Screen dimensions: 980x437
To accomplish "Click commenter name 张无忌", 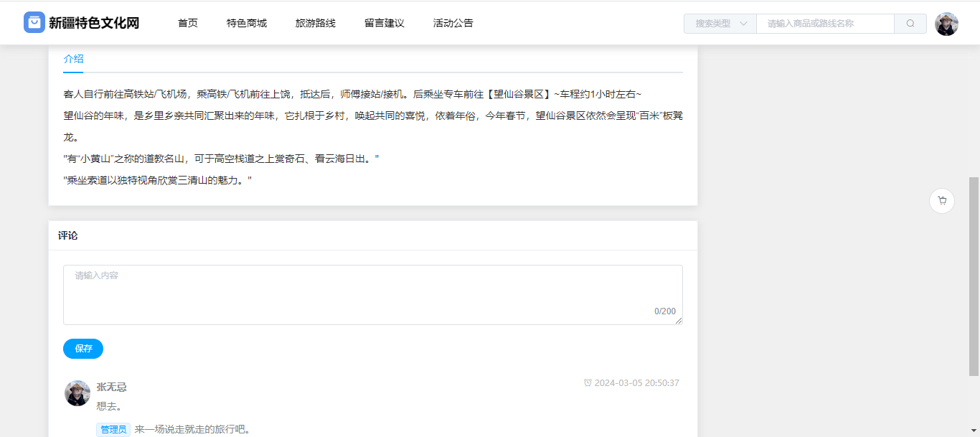I will coord(112,387).
